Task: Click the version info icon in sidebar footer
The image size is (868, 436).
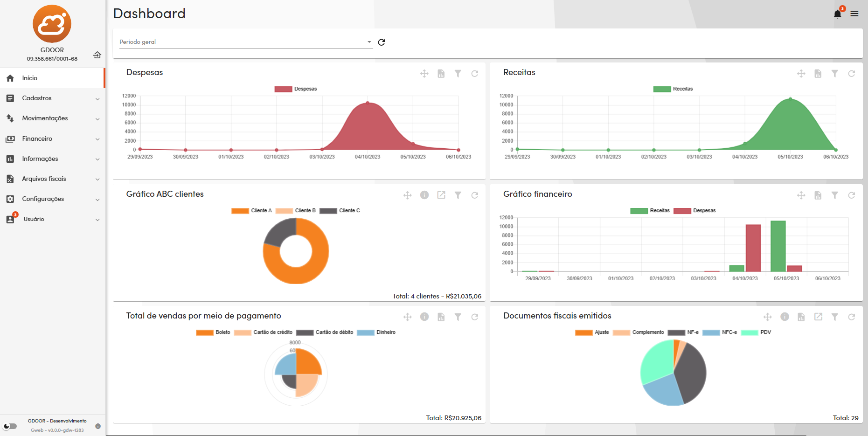Action: 98,426
